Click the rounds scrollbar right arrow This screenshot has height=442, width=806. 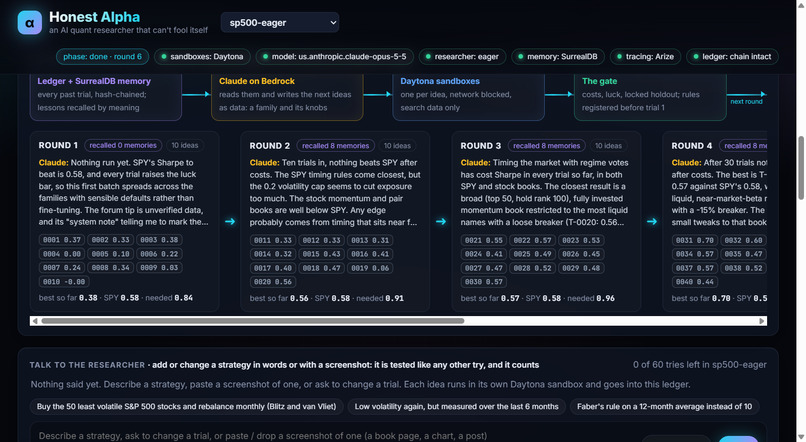762,321
